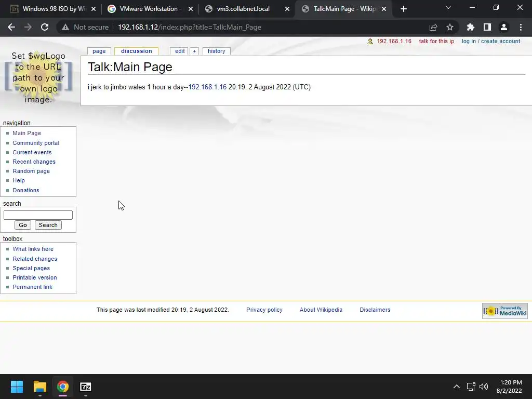Go forward in browser history
The image size is (532, 399).
[x=28, y=27]
